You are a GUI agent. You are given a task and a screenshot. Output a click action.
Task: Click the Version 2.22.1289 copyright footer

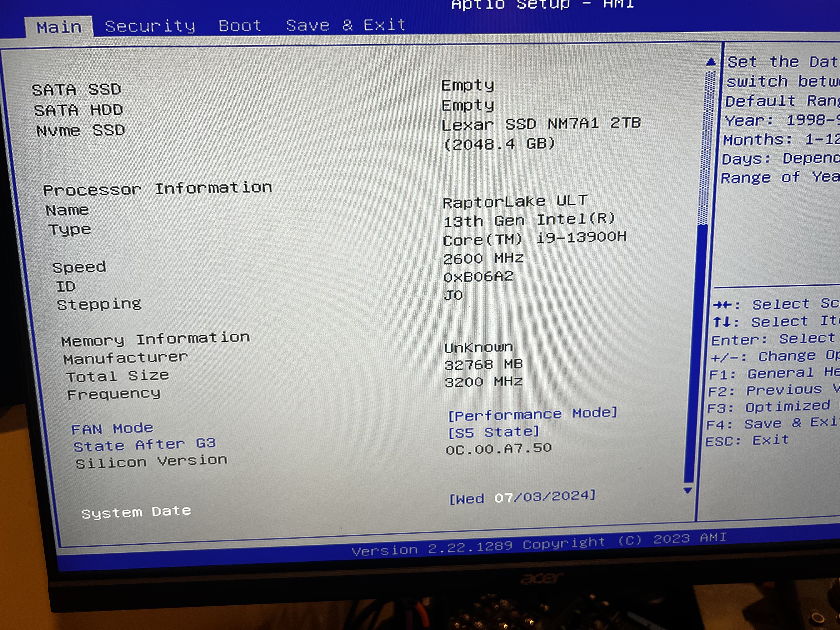pyautogui.click(x=539, y=544)
